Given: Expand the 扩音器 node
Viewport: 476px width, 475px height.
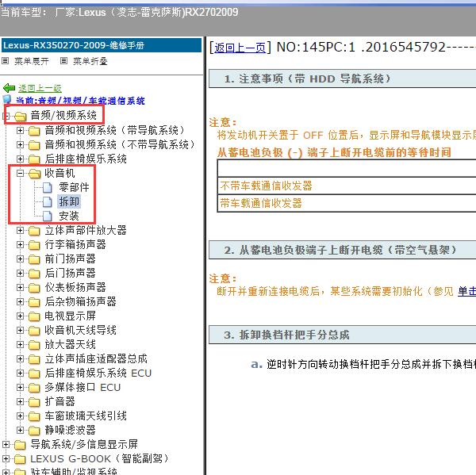Looking at the screenshot, I should tap(20, 401).
